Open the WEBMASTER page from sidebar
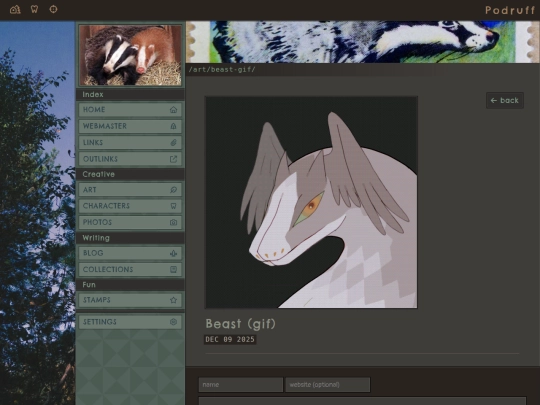This screenshot has height=405, width=540. (130, 126)
